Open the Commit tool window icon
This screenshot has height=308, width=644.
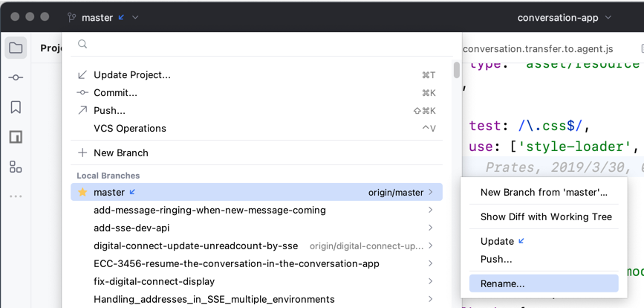click(x=16, y=78)
